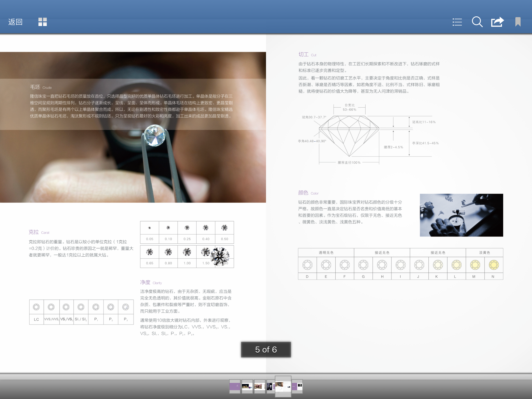
Task: Tap the H color grade diamond icon
Action: click(382, 265)
